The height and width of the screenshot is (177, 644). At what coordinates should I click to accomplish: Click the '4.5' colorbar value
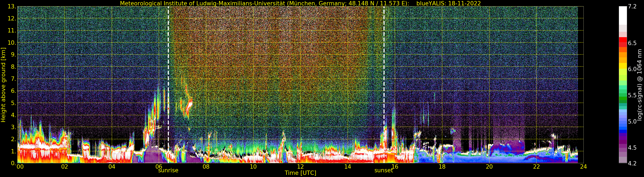click(632, 147)
